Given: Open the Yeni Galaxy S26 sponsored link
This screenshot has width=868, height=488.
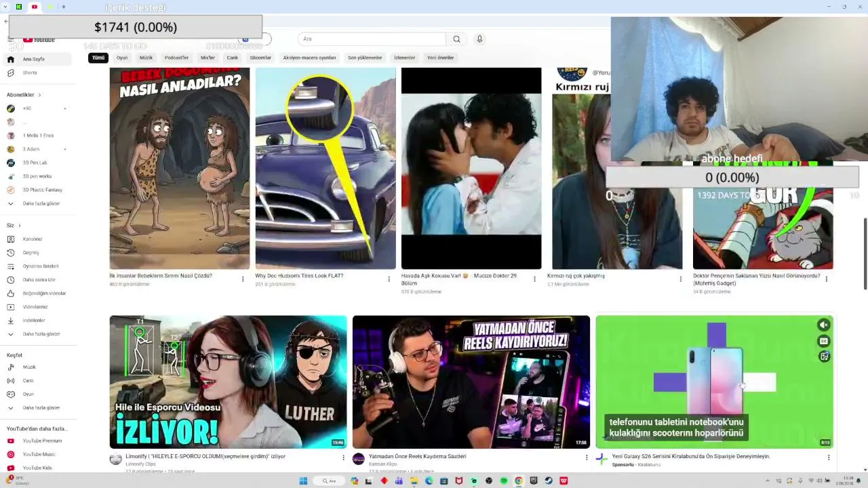Looking at the screenshot, I should [x=691, y=457].
